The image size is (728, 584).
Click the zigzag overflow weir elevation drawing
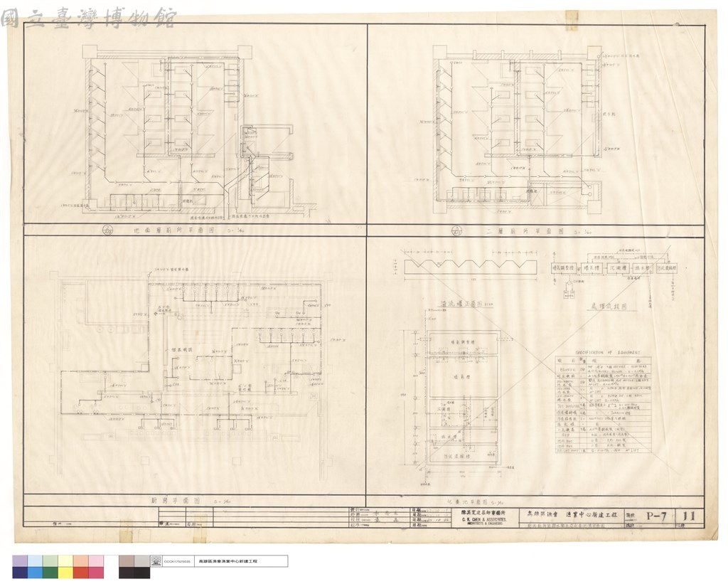coord(471,267)
